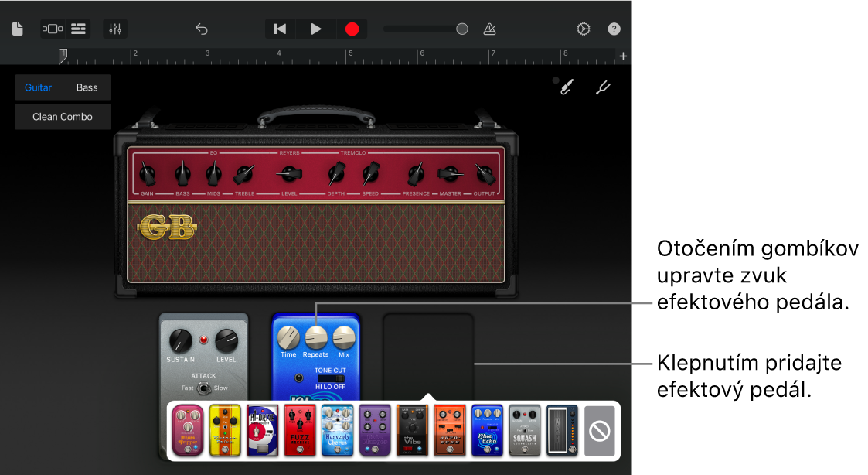Click the amp GAIN knob
The width and height of the screenshot is (868, 475).
click(x=148, y=175)
